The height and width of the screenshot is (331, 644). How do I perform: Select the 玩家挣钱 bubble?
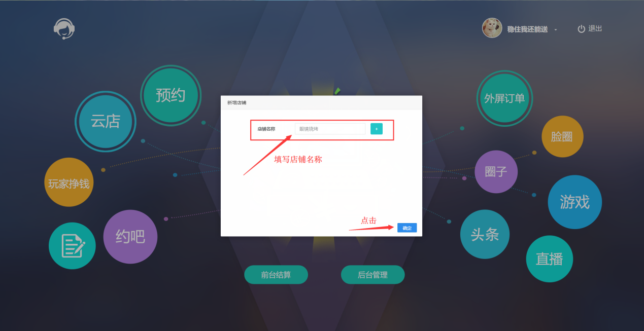tap(69, 182)
